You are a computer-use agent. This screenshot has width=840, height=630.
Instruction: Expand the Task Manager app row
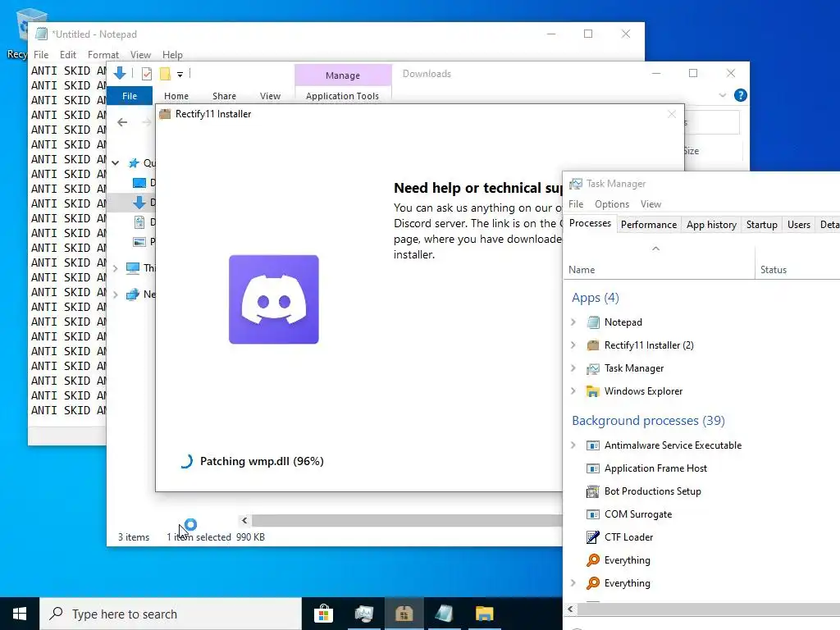(x=573, y=368)
